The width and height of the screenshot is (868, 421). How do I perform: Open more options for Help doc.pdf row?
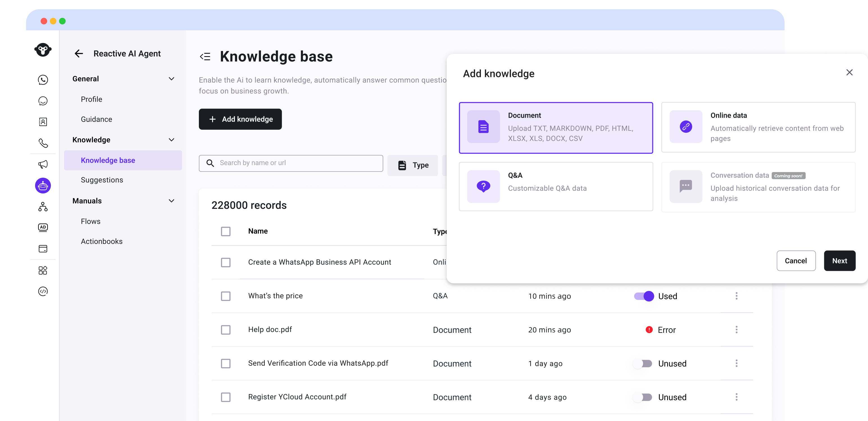point(736,330)
